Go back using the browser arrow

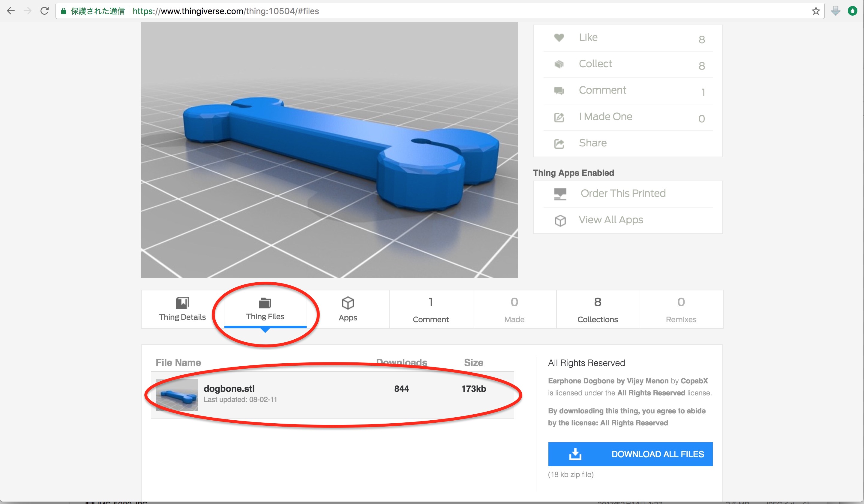[x=11, y=11]
